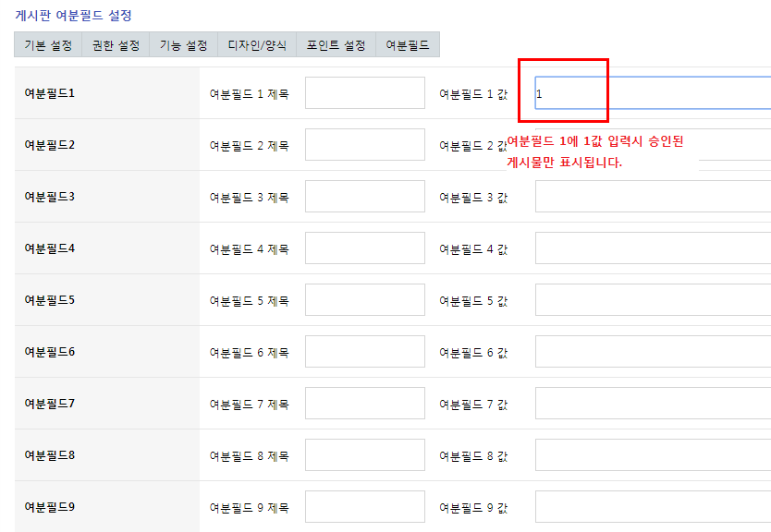Click the 여분필드 1 값 label text
Image resolution: width=771 pixels, height=532 pixels.
pos(473,94)
